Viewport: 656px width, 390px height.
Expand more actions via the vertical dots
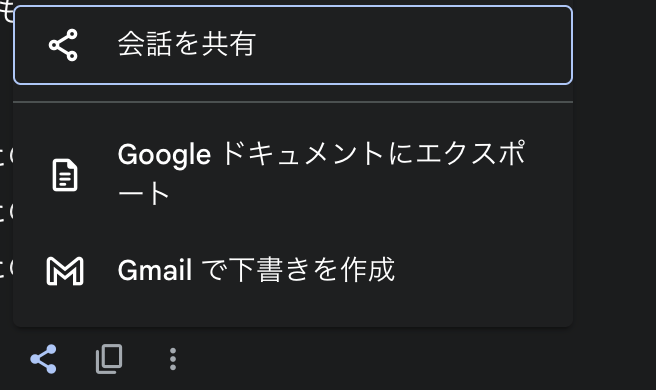coord(173,359)
